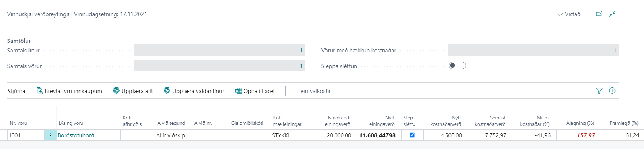Screen dimensions: 644x149
Task: Click the Breyta fyrri innkaupum icon
Action: click(x=40, y=91)
